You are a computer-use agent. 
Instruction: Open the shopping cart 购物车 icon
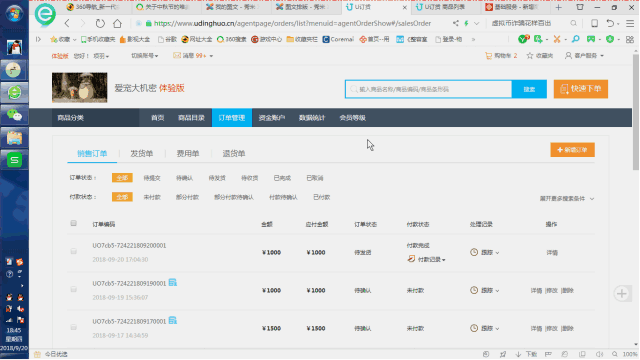pos(488,56)
